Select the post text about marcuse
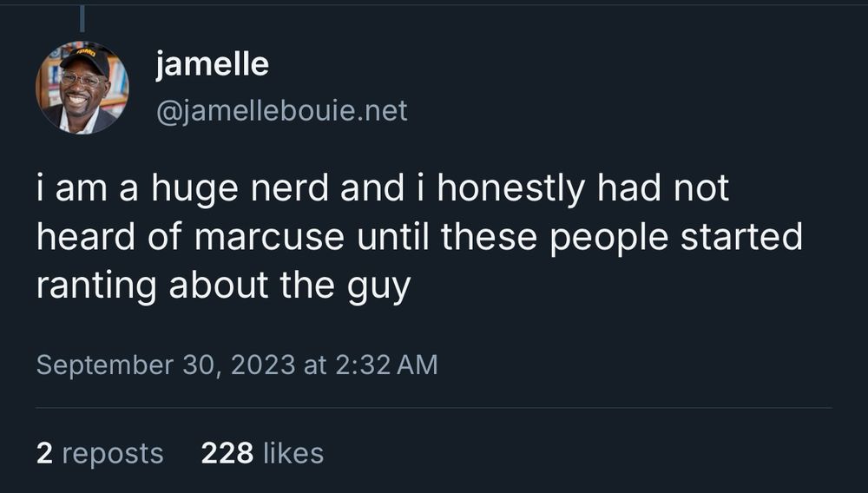The image size is (868, 493). (x=418, y=238)
